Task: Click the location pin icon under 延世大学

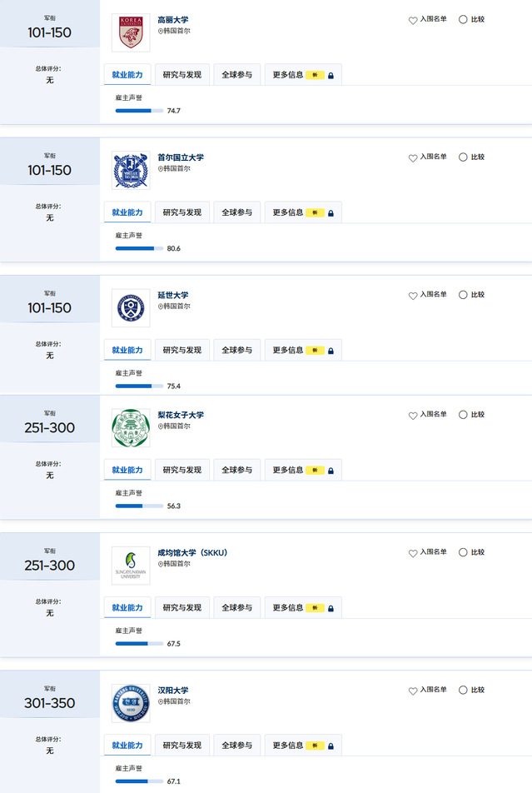Action: click(x=161, y=307)
